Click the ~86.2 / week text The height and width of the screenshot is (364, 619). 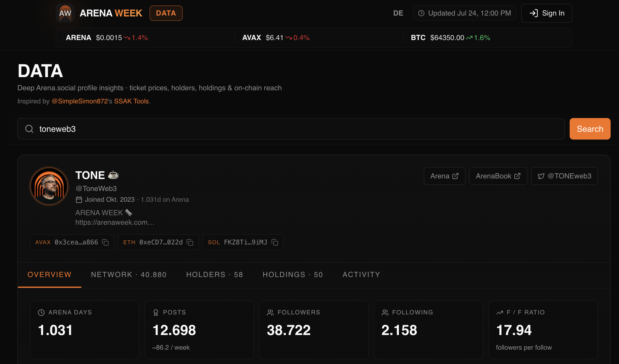pos(171,348)
